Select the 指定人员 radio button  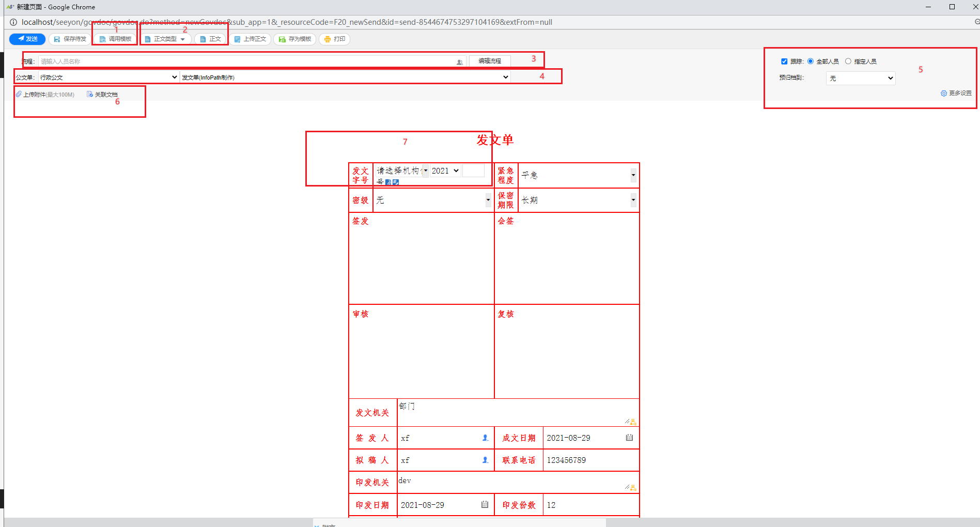point(848,61)
